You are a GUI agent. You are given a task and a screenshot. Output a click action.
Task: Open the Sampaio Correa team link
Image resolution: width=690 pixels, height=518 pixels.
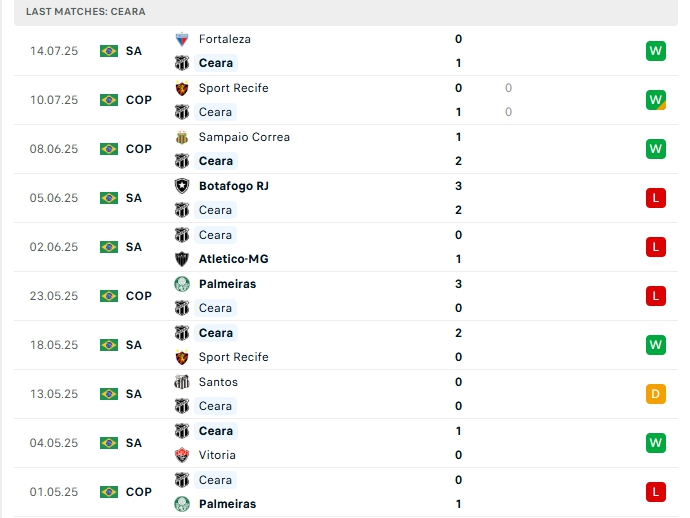pos(244,137)
